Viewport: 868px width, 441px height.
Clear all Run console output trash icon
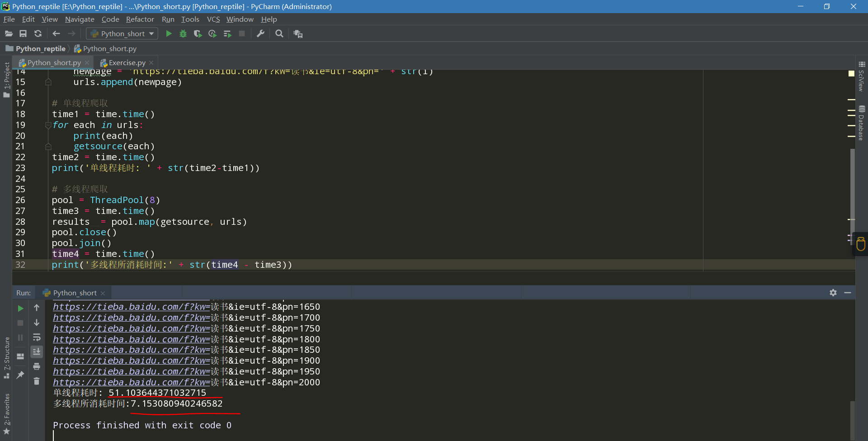pos(37,381)
